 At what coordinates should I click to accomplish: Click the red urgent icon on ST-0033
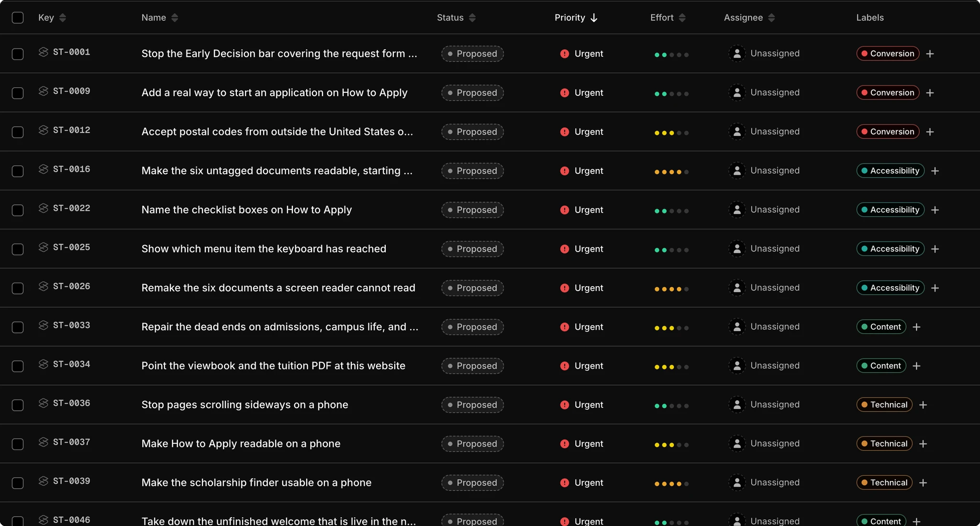[x=565, y=327]
